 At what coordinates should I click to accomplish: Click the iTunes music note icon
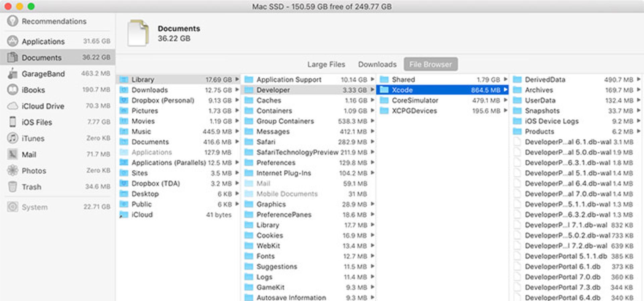coord(12,138)
